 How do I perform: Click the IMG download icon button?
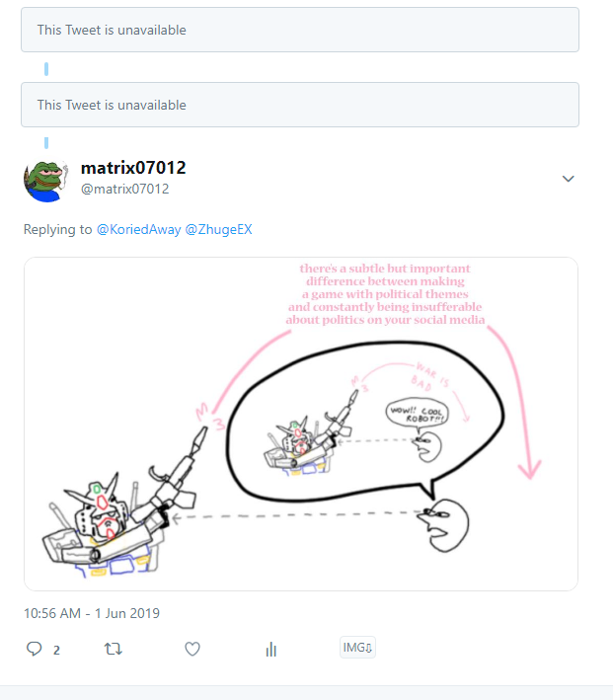coord(358,648)
